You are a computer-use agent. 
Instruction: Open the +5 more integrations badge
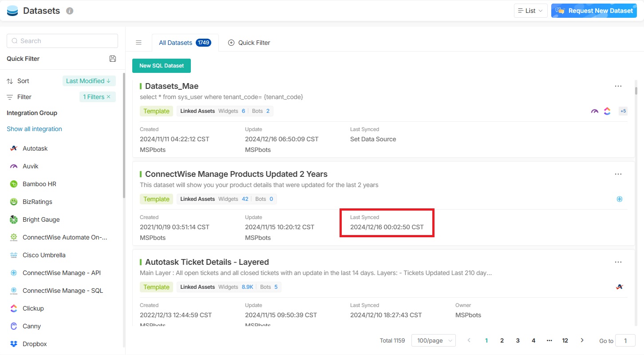623,111
